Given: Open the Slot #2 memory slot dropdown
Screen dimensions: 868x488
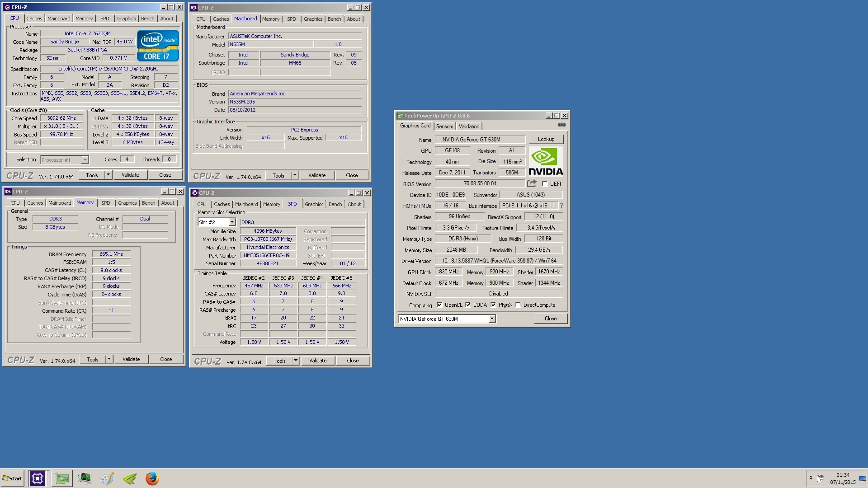Looking at the screenshot, I should click(231, 222).
